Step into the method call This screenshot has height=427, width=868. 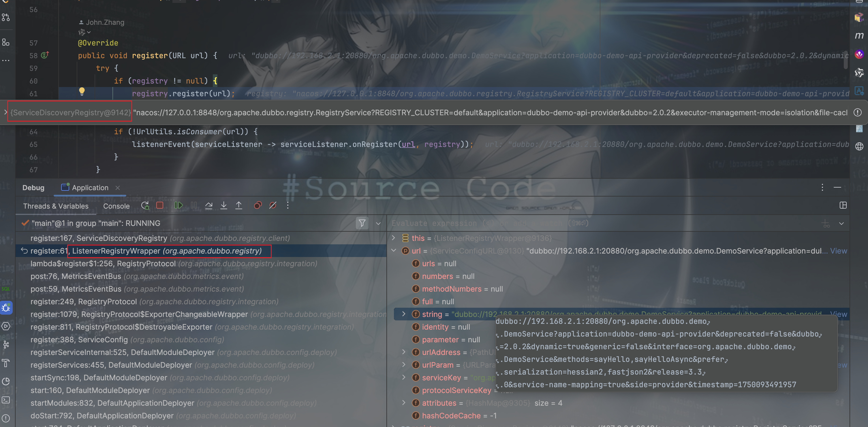(x=223, y=205)
